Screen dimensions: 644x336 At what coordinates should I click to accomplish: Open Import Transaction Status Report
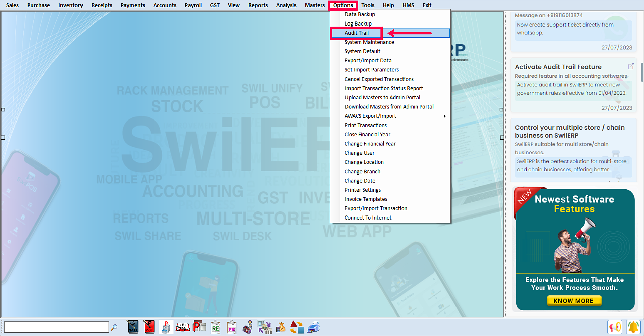pyautogui.click(x=390, y=88)
